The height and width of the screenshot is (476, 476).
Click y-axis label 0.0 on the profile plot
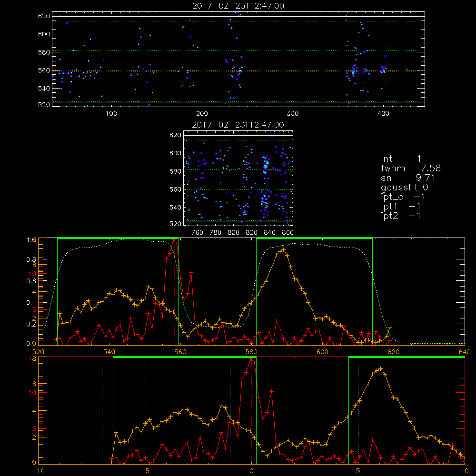click(31, 344)
